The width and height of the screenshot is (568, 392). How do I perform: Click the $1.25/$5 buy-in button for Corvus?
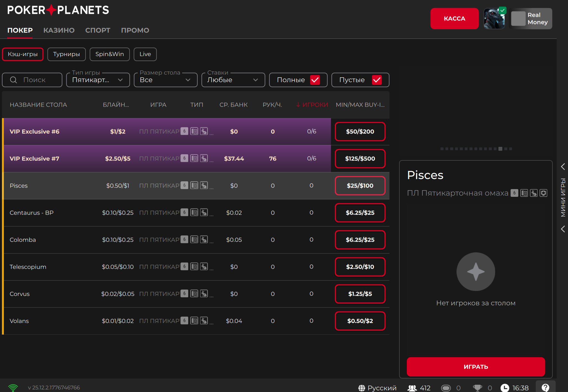pos(360,294)
